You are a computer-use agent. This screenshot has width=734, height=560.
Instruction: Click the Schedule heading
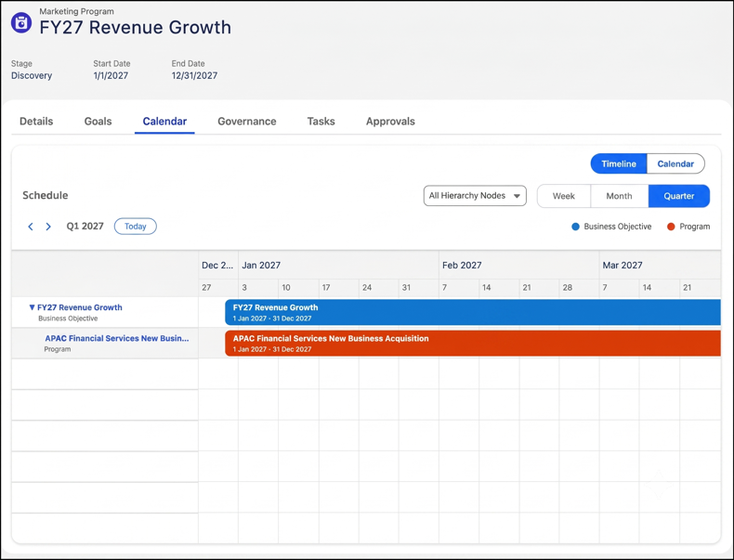coord(45,195)
